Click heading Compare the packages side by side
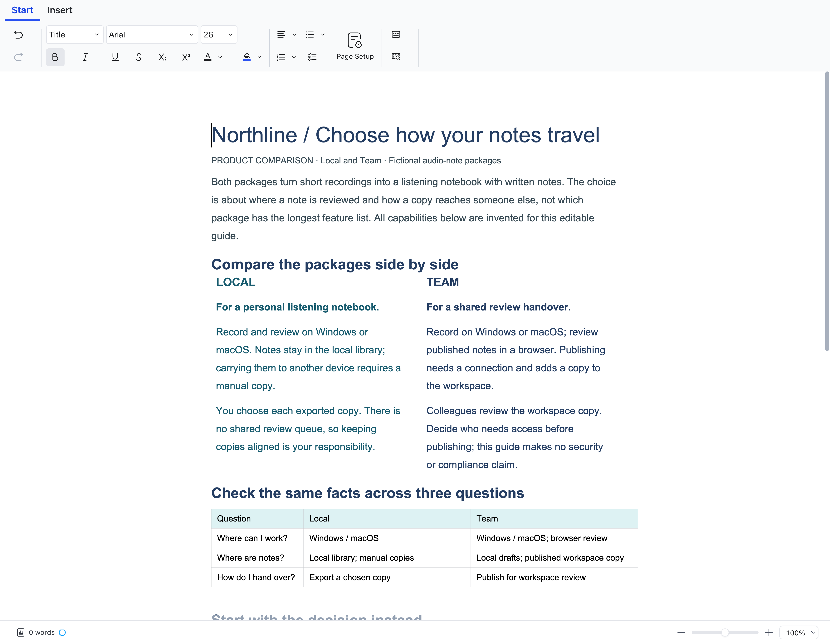The image size is (830, 644). 335,264
